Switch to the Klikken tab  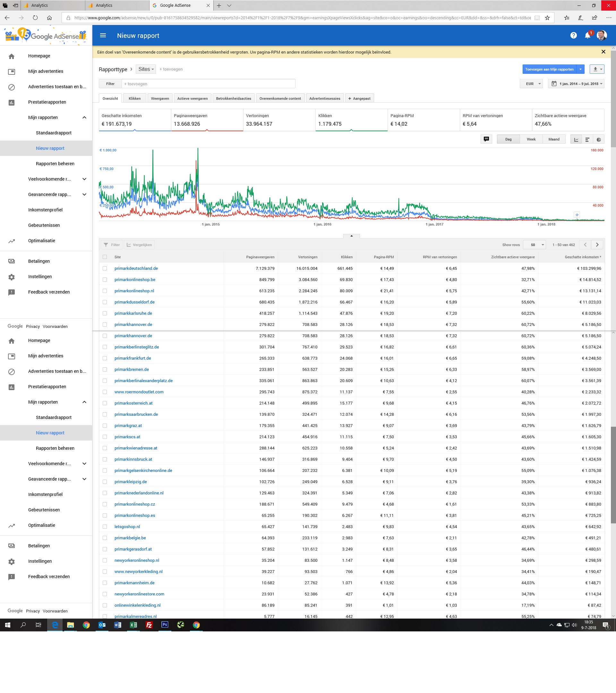click(x=135, y=98)
